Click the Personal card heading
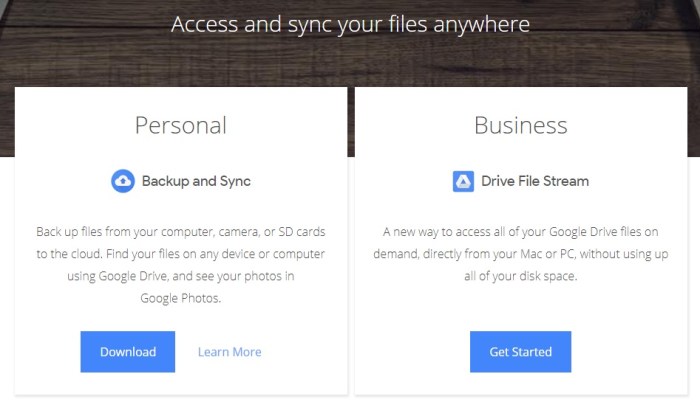 [x=180, y=125]
